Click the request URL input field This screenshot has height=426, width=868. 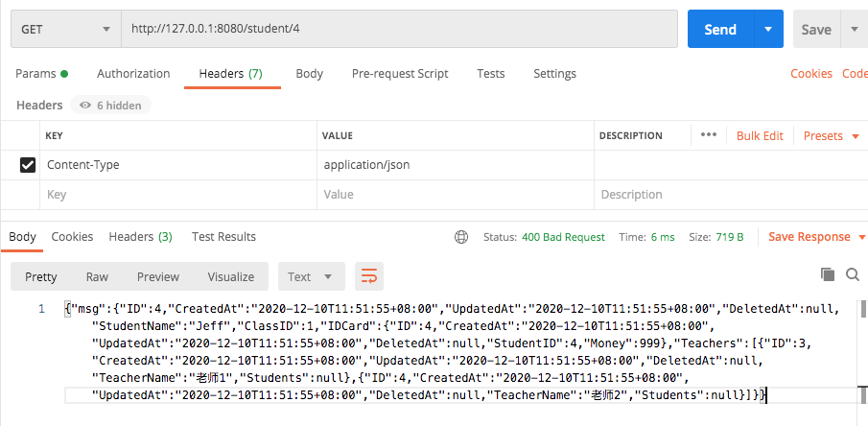pos(403,30)
